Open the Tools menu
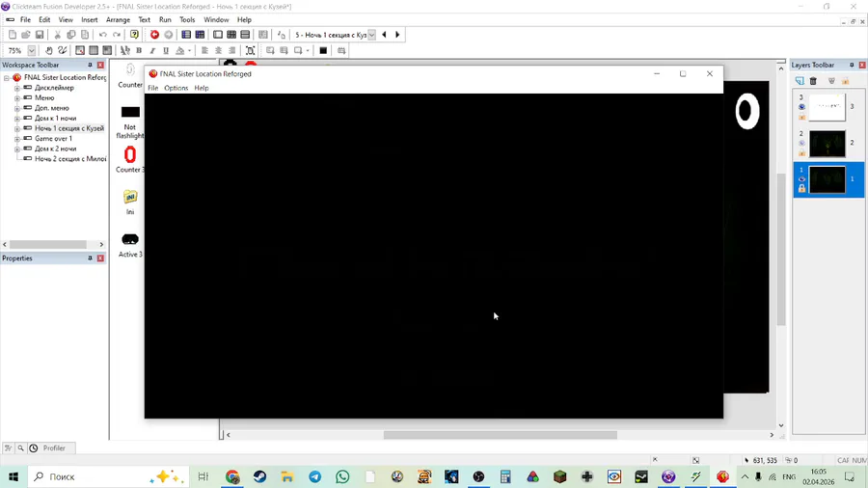Viewport: 868px width, 488px height. (187, 19)
